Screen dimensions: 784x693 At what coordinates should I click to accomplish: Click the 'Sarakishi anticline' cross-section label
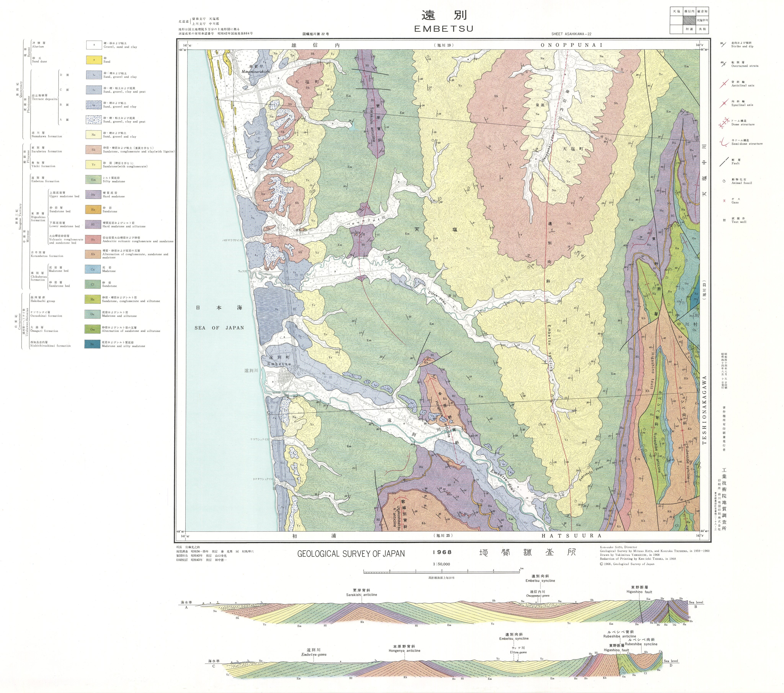361,595
